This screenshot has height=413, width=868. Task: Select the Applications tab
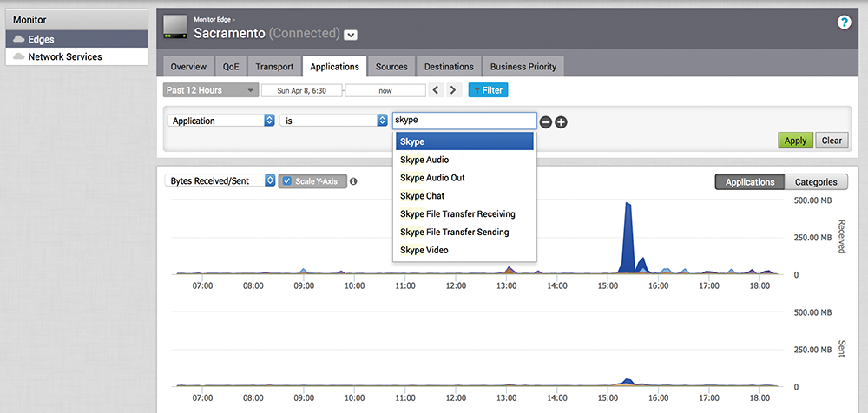click(334, 67)
